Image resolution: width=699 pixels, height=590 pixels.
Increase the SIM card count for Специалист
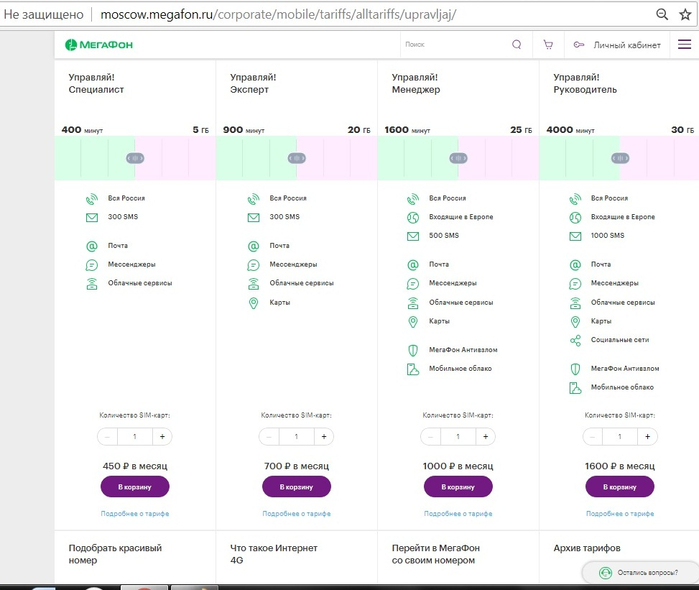tap(162, 437)
